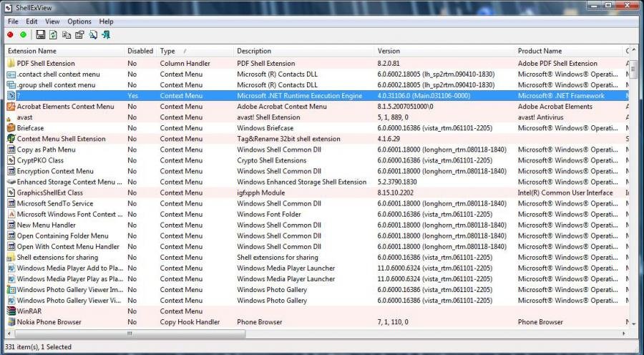Click the Windows Media Player Play as Pla... row
The width and height of the screenshot is (644, 355).
click(317, 278)
